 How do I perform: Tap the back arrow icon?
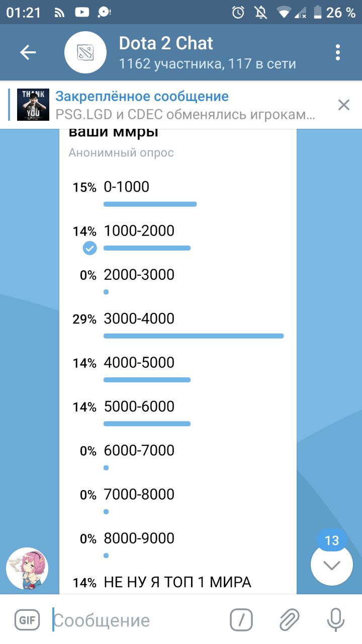pos(28,52)
